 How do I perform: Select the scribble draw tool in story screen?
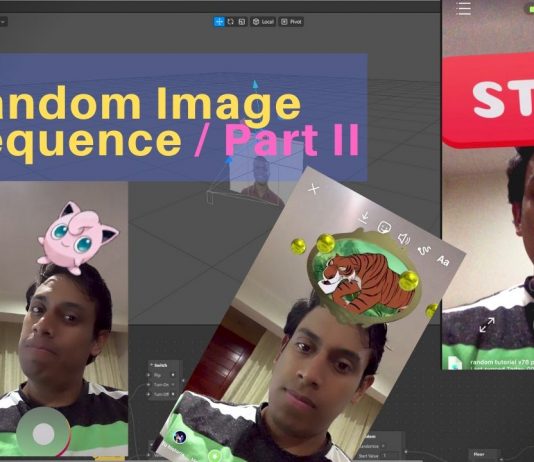click(424, 250)
